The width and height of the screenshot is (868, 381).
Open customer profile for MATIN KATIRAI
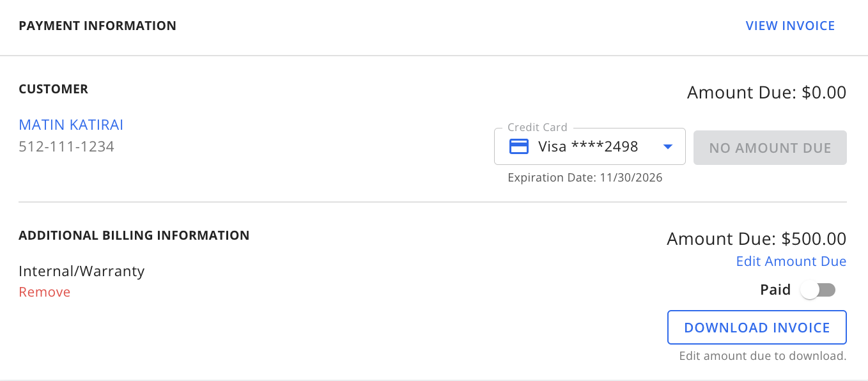[71, 125]
